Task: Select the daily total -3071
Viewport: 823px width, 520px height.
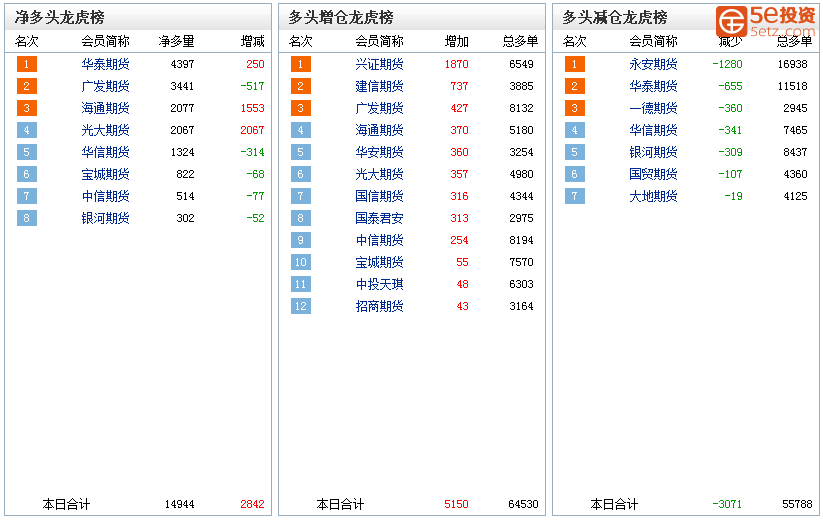Action: click(x=727, y=504)
